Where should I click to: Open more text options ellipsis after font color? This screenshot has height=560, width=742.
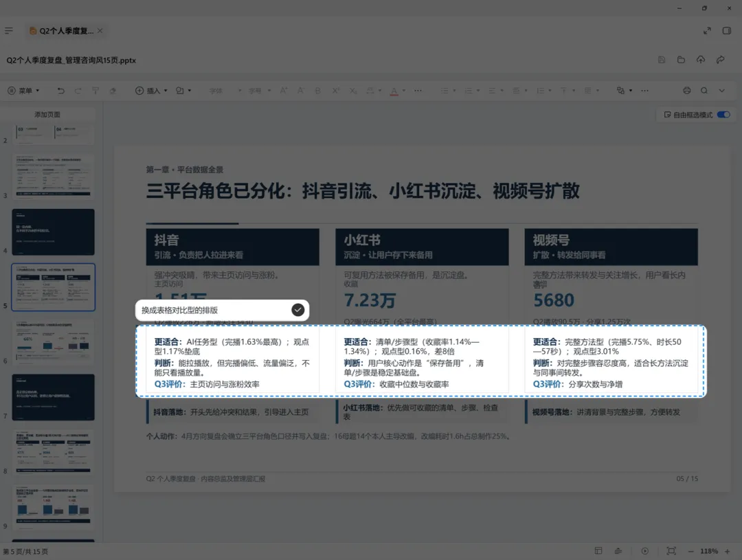418,91
